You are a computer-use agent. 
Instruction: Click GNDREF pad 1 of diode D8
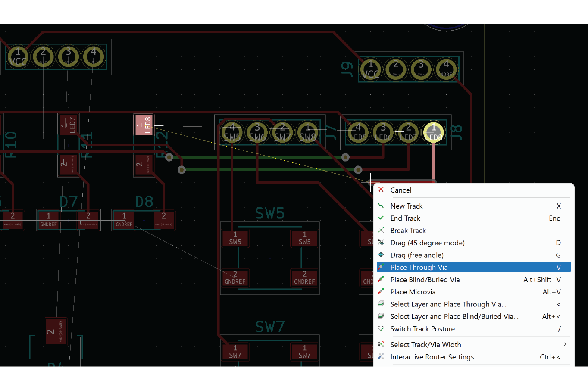click(124, 220)
